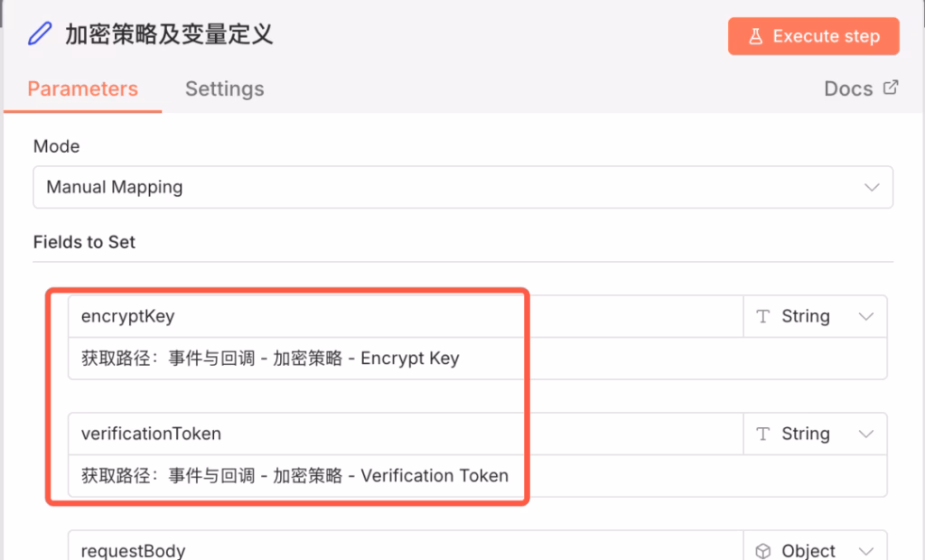Click the external link icon beside Docs
Image resolution: width=925 pixels, height=560 pixels.
[891, 88]
